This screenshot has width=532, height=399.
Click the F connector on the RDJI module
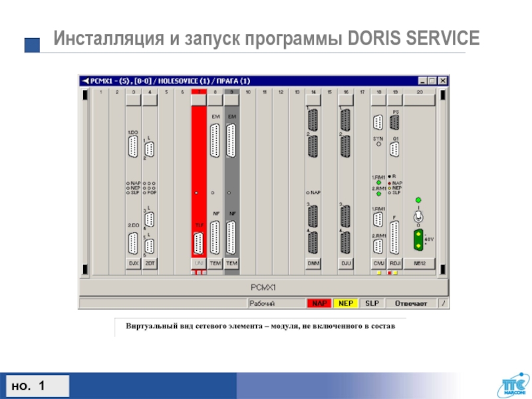(x=394, y=237)
